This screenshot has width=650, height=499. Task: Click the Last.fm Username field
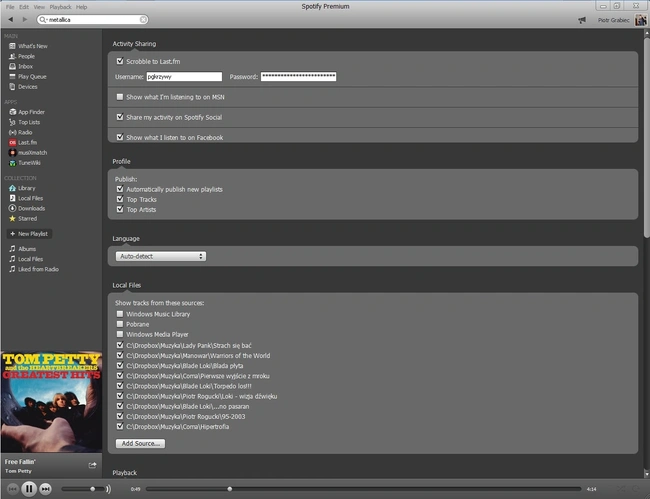coord(184,77)
